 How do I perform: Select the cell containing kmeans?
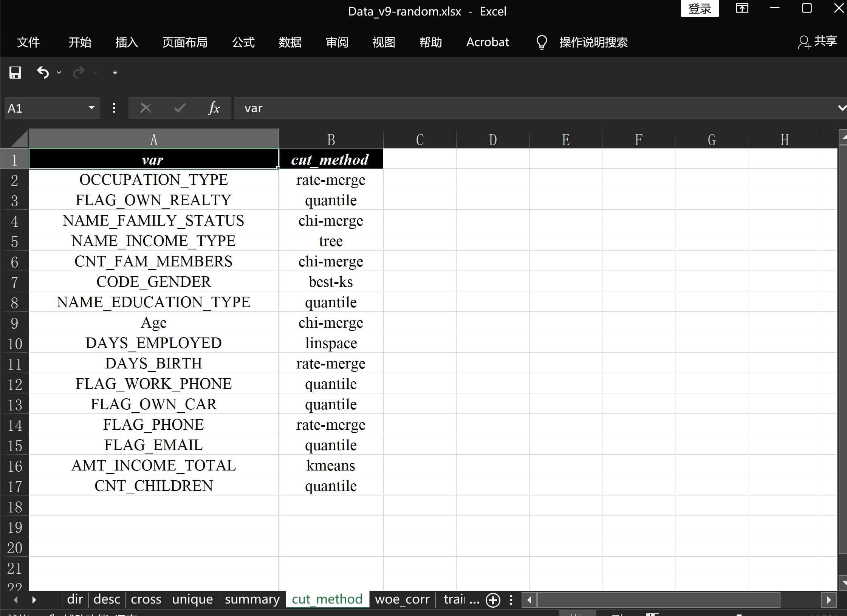point(331,466)
